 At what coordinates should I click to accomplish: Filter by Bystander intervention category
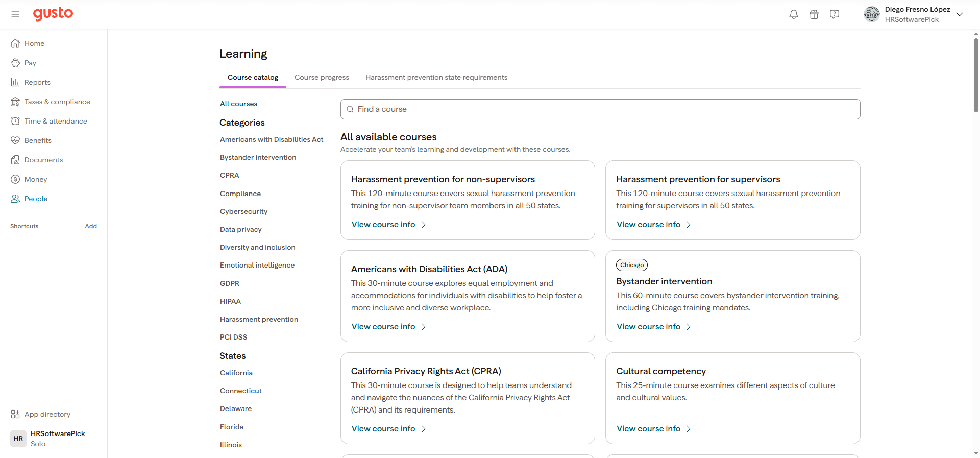click(258, 157)
